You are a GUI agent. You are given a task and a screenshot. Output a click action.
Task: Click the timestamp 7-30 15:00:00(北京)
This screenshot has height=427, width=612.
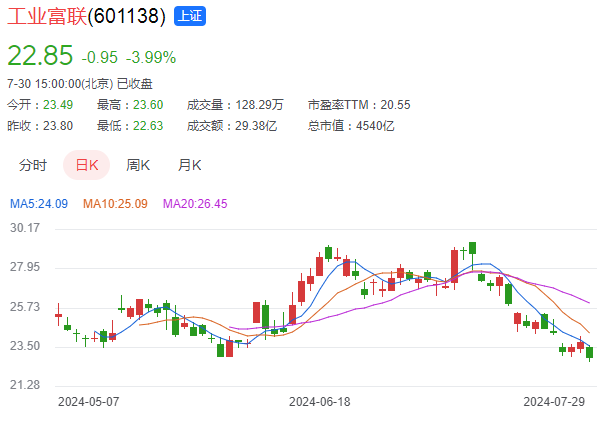(60, 84)
